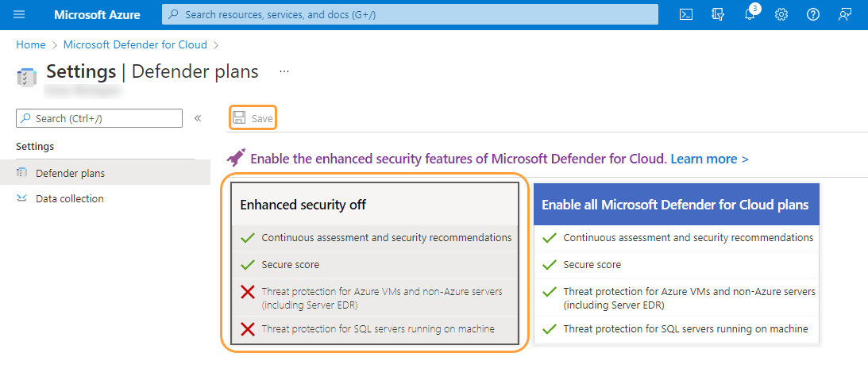
Task: Select the Defender plans menu item
Action: tap(70, 173)
